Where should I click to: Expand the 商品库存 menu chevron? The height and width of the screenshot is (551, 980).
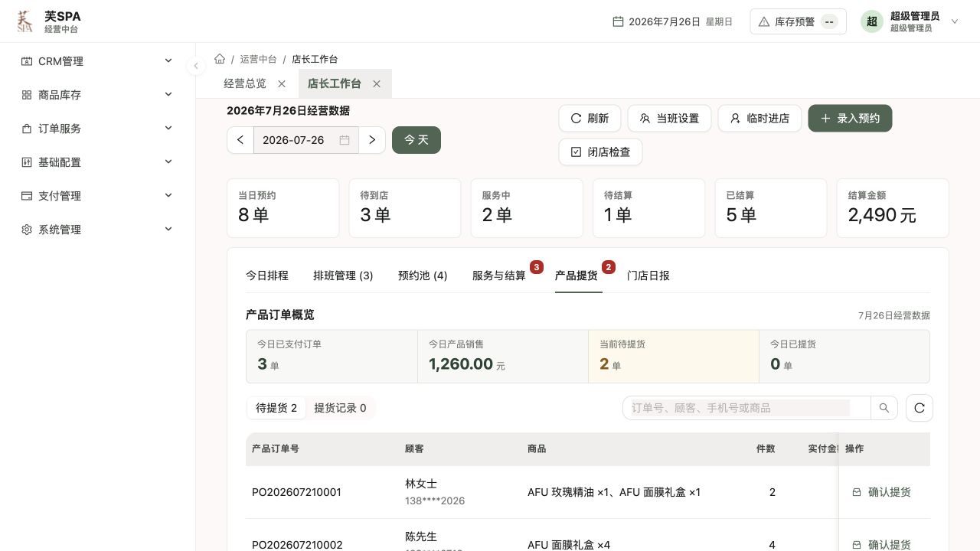[x=168, y=94]
